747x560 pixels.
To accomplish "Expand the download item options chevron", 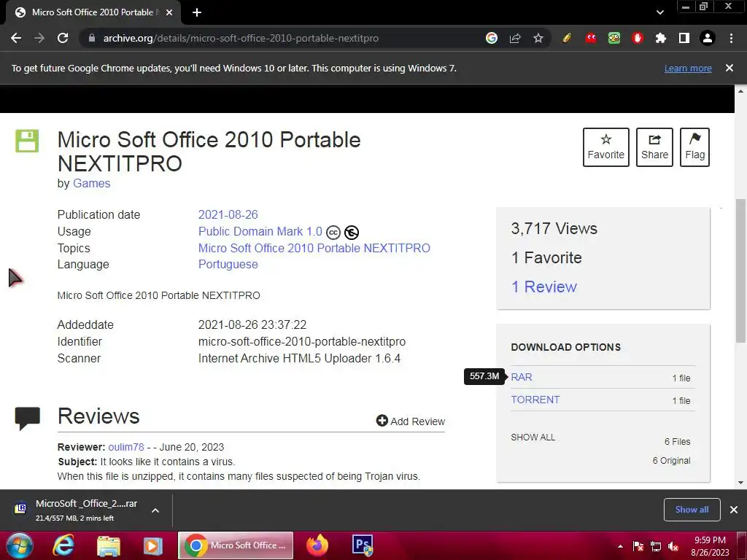I will 155,510.
